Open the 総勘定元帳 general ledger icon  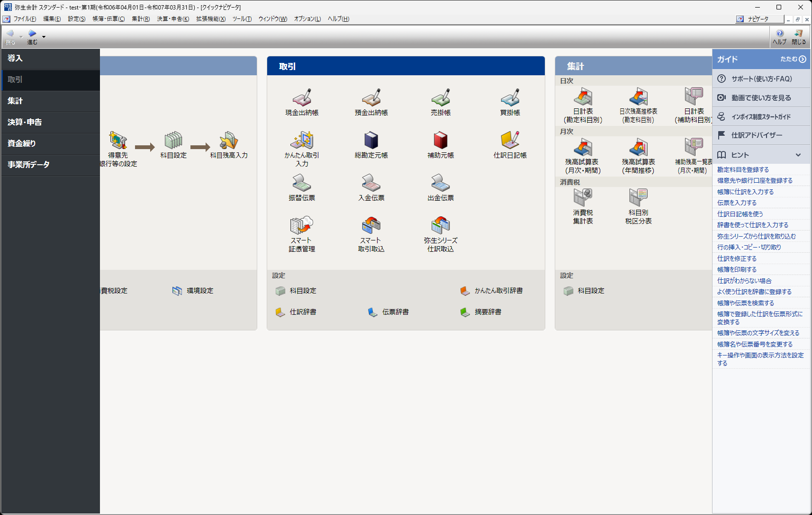[x=371, y=140]
